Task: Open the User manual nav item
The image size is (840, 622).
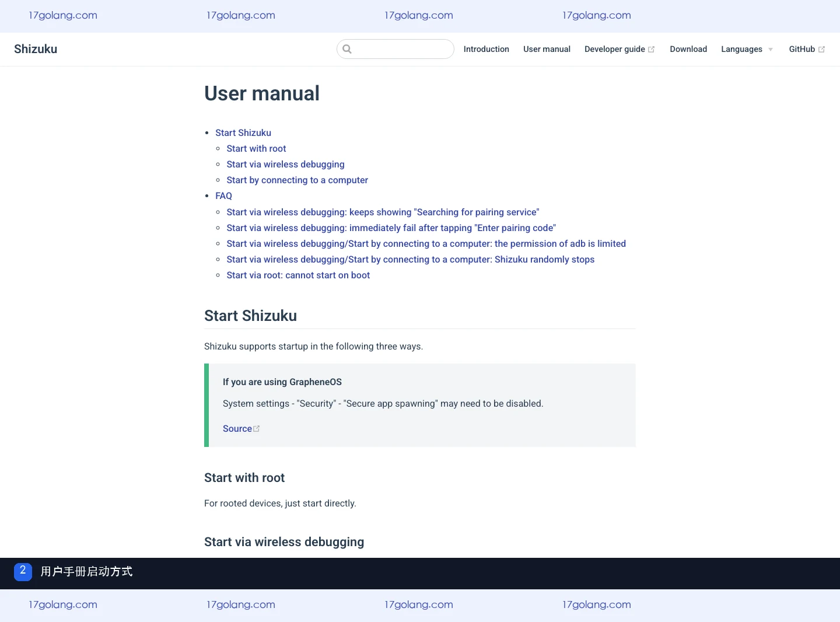Action: pos(547,49)
